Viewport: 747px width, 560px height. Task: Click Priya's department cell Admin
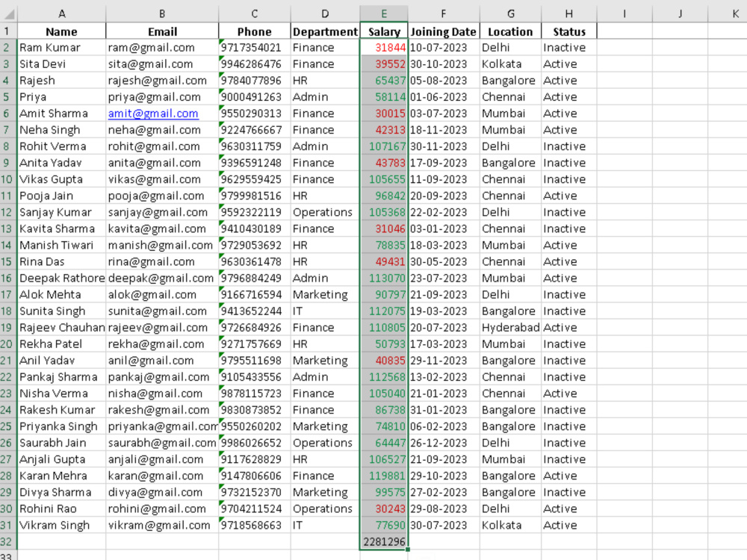click(x=325, y=96)
